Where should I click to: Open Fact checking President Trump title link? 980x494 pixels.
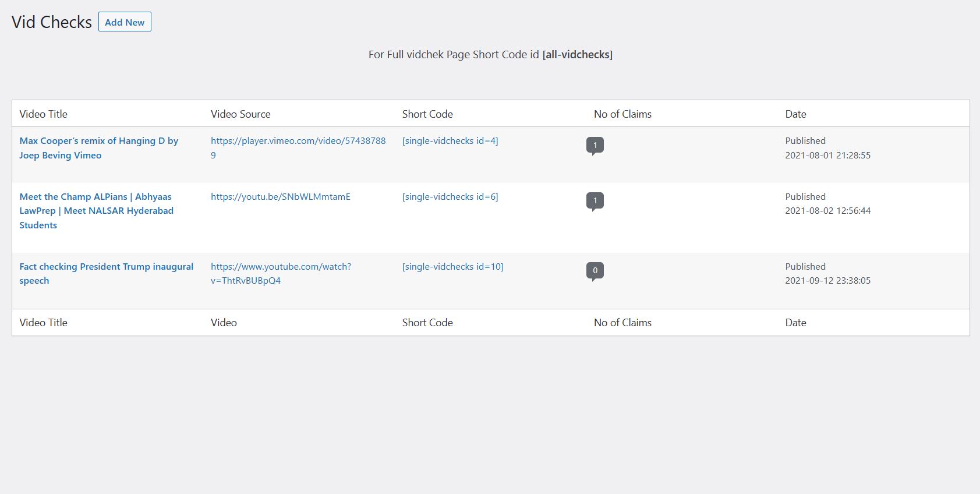click(106, 273)
